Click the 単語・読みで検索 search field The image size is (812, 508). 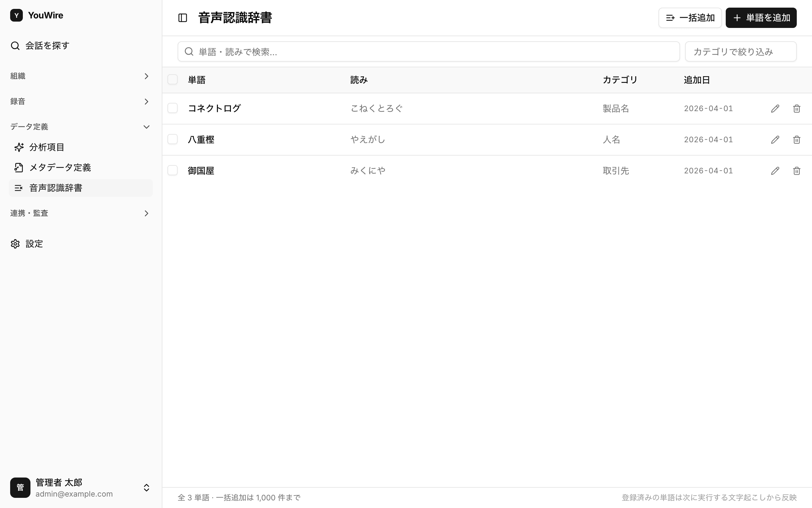pyautogui.click(x=429, y=51)
